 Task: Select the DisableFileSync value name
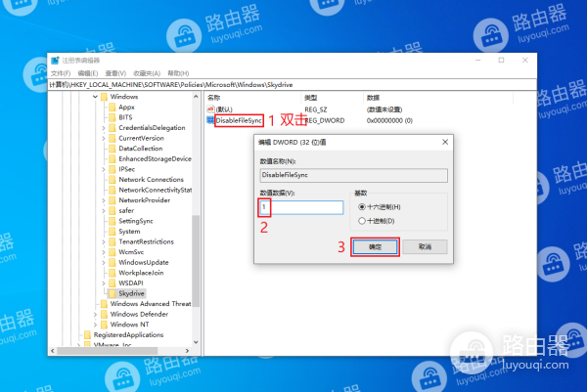(239, 120)
